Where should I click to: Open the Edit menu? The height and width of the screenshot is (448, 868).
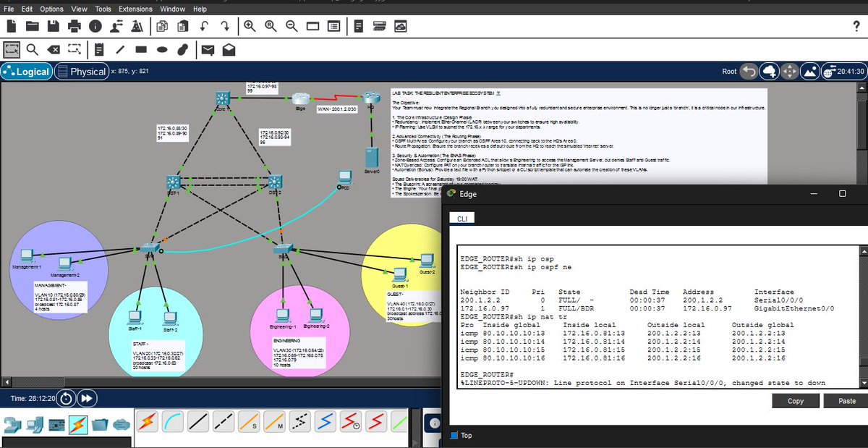pos(27,9)
